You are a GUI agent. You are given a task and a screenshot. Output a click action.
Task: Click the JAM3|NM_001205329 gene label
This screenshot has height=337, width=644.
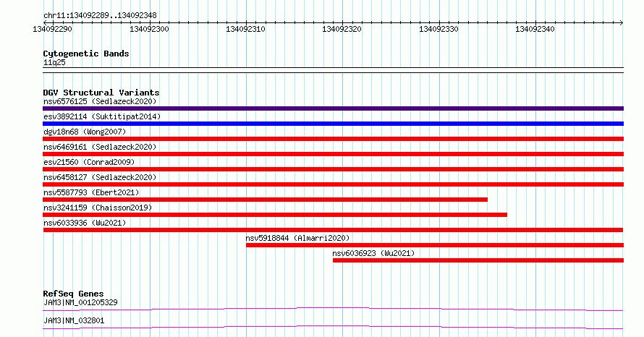click(80, 302)
